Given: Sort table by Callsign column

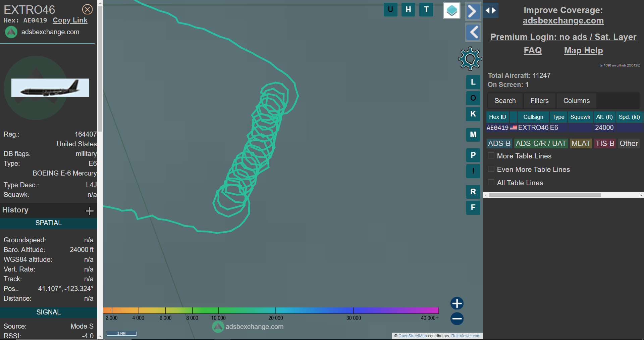Looking at the screenshot, I should click(533, 117).
